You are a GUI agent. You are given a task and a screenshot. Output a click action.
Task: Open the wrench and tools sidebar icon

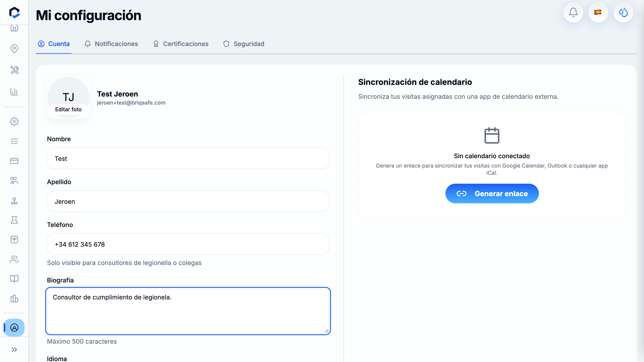coord(14,70)
